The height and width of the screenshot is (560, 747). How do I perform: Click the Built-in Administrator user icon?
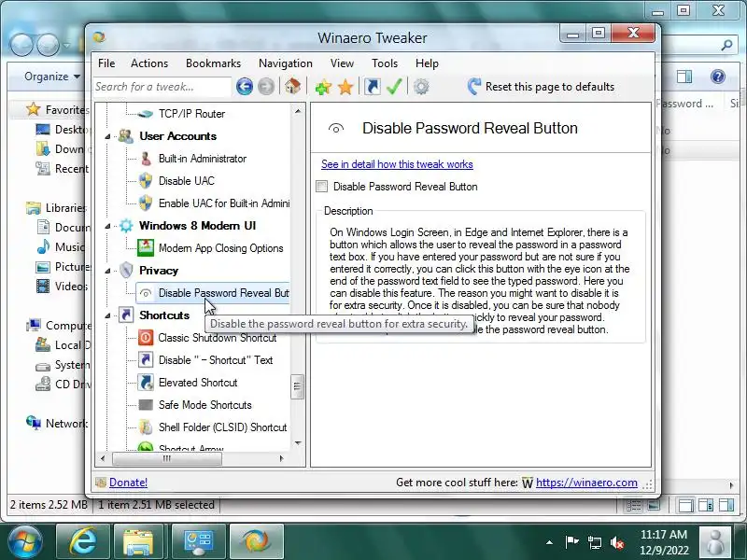point(146,159)
